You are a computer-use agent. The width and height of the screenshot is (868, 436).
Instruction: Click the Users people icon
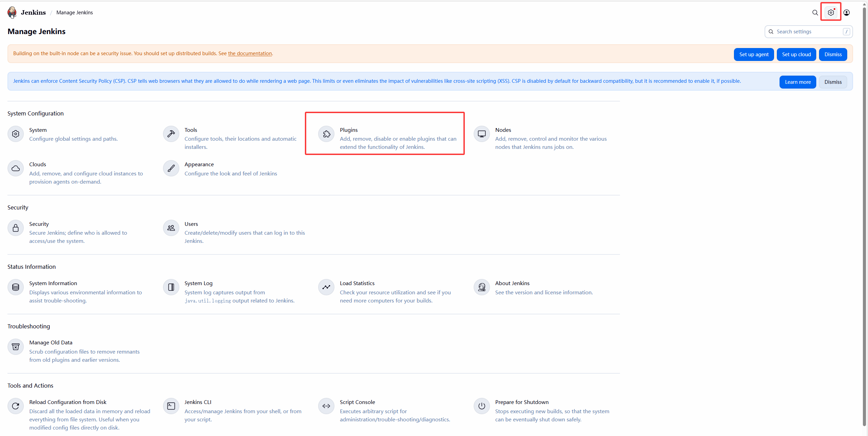(171, 228)
